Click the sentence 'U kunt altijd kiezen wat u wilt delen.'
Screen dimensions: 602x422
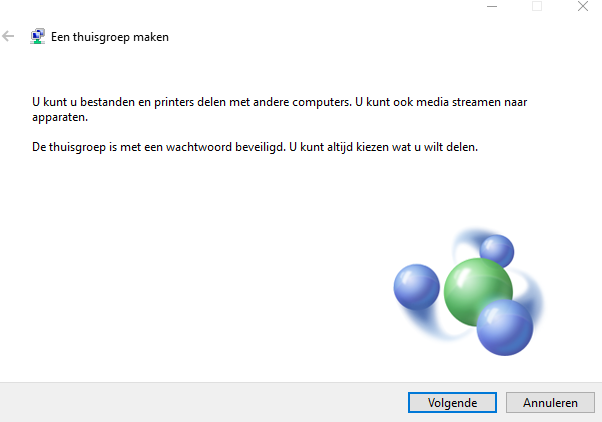click(384, 147)
